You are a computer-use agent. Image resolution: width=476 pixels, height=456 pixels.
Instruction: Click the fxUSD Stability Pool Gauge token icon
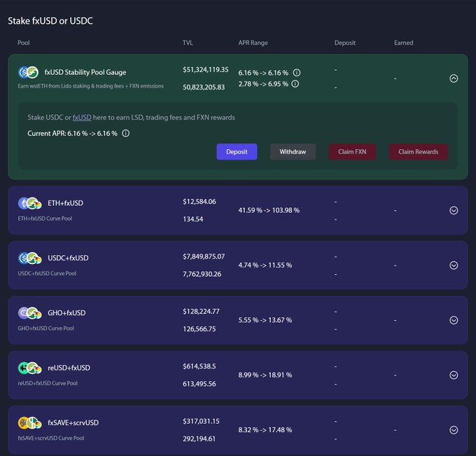click(28, 72)
